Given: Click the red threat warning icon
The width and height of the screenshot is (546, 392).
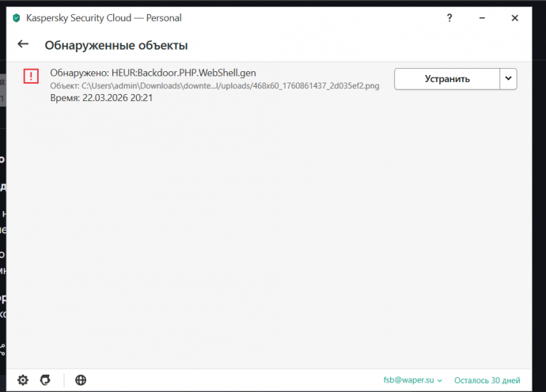Looking at the screenshot, I should coord(31,77).
